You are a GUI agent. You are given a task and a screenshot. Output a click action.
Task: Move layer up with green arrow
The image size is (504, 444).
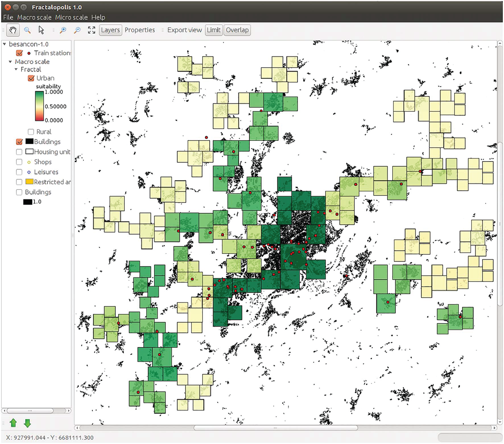pyautogui.click(x=13, y=423)
